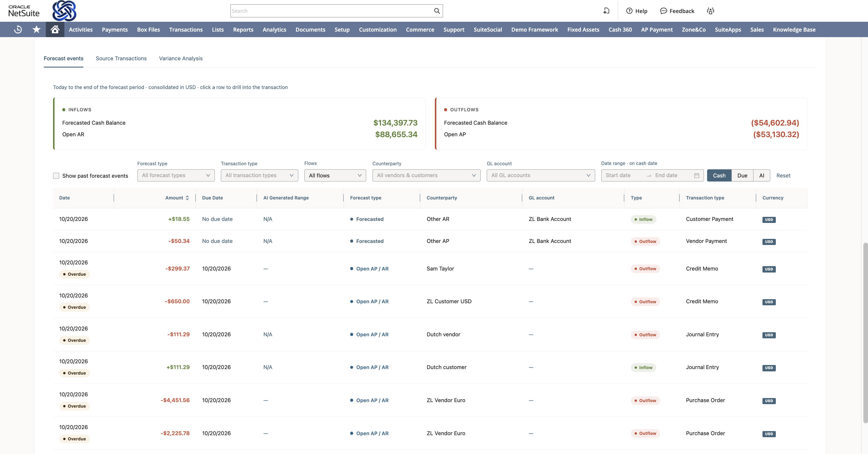Click the NetSuite logo

23,11
